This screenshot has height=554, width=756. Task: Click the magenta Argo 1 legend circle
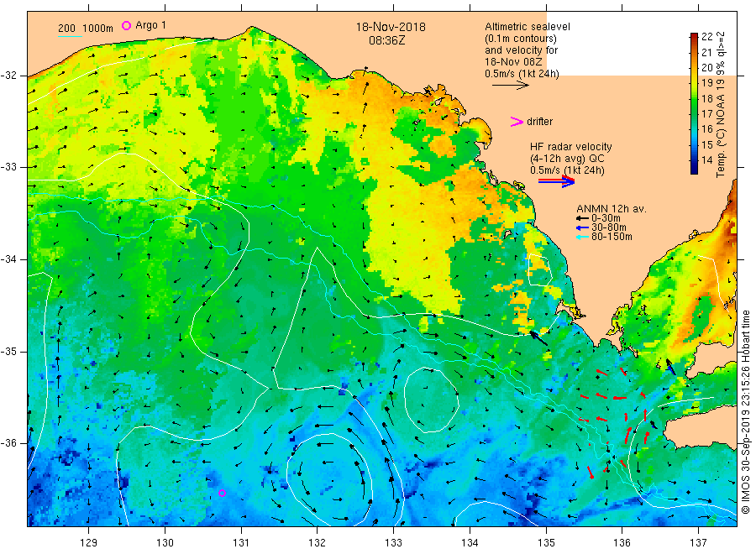[x=126, y=25]
